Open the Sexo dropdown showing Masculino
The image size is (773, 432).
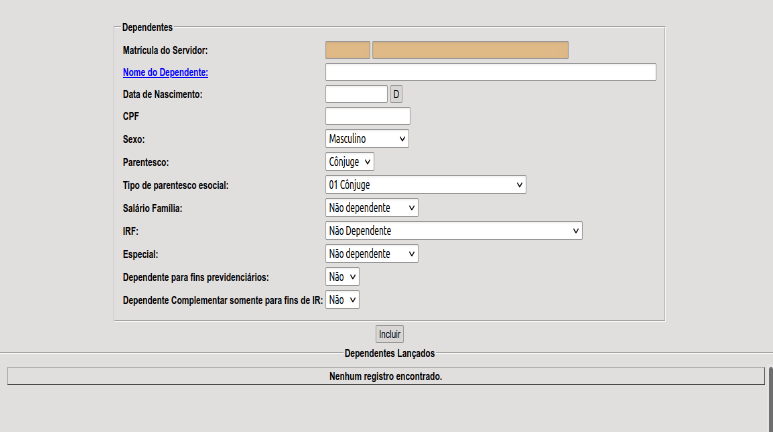point(366,139)
